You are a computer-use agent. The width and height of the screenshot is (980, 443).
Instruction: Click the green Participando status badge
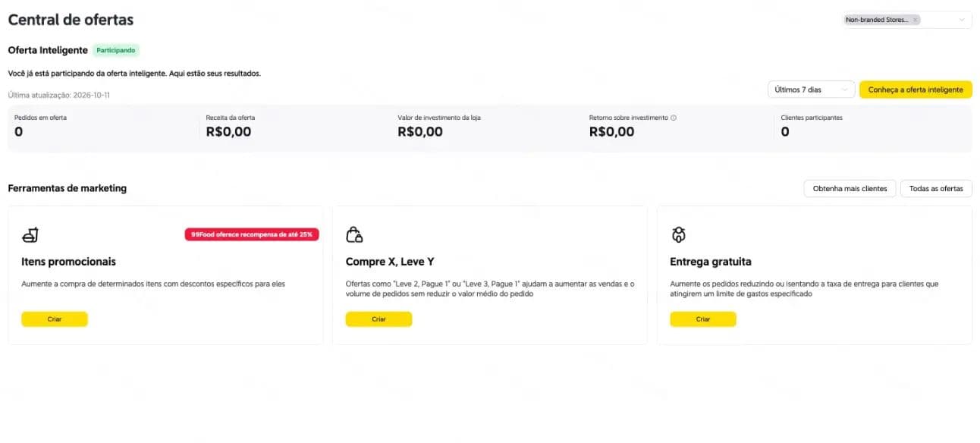116,50
